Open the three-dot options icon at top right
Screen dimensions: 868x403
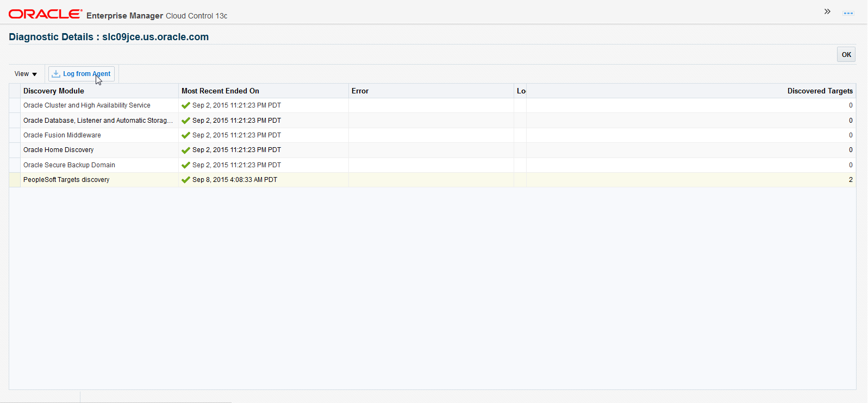[848, 13]
